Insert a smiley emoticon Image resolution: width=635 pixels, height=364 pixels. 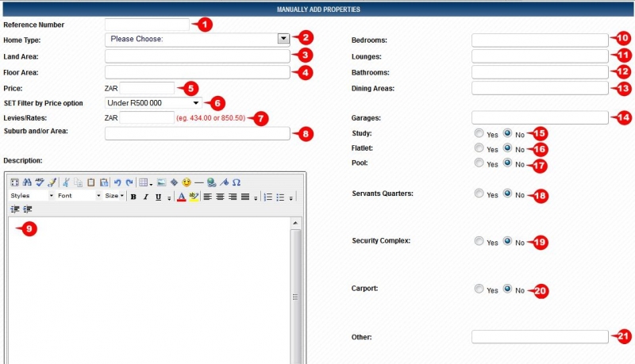click(x=187, y=182)
